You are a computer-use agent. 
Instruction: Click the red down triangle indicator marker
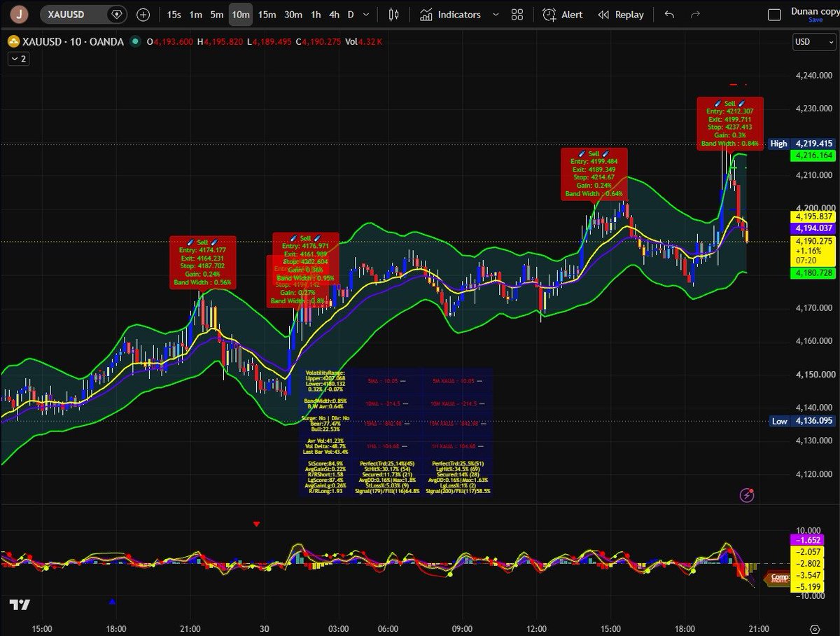coord(257,524)
